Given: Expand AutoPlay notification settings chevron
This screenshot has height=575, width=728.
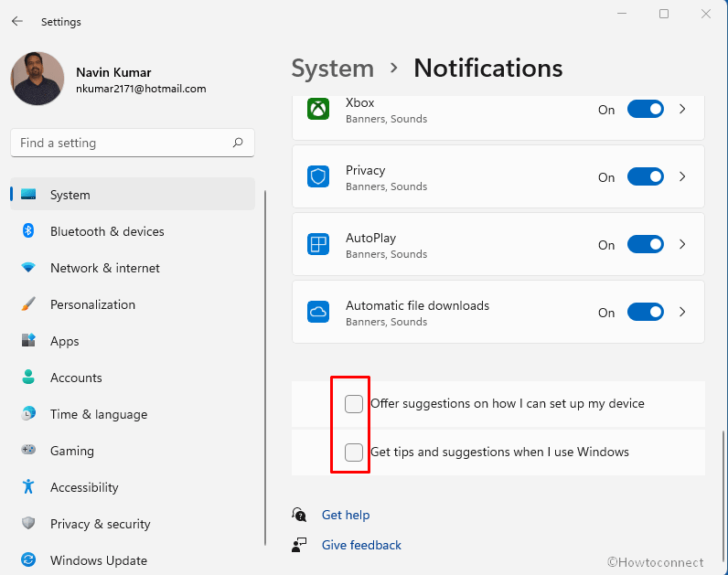Looking at the screenshot, I should tap(682, 245).
